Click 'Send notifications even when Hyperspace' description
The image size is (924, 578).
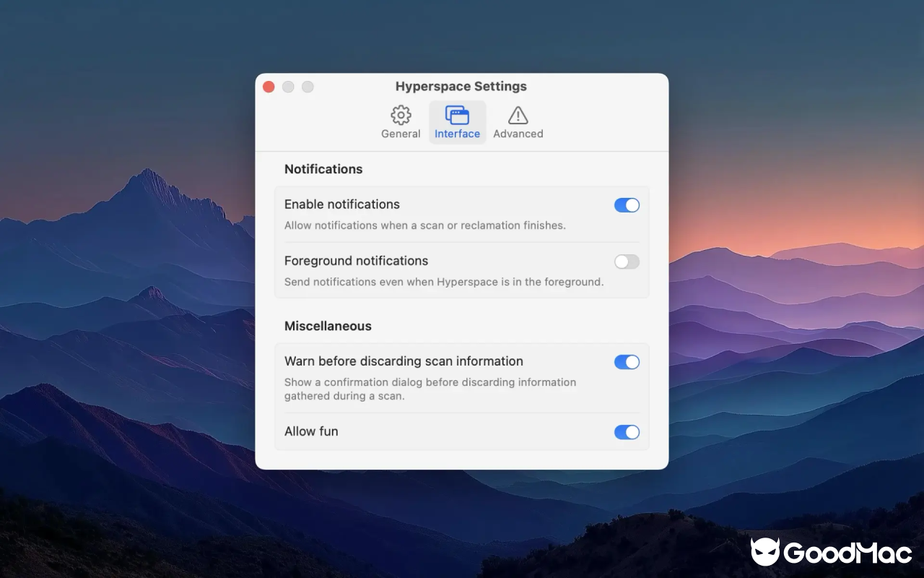coord(444,282)
